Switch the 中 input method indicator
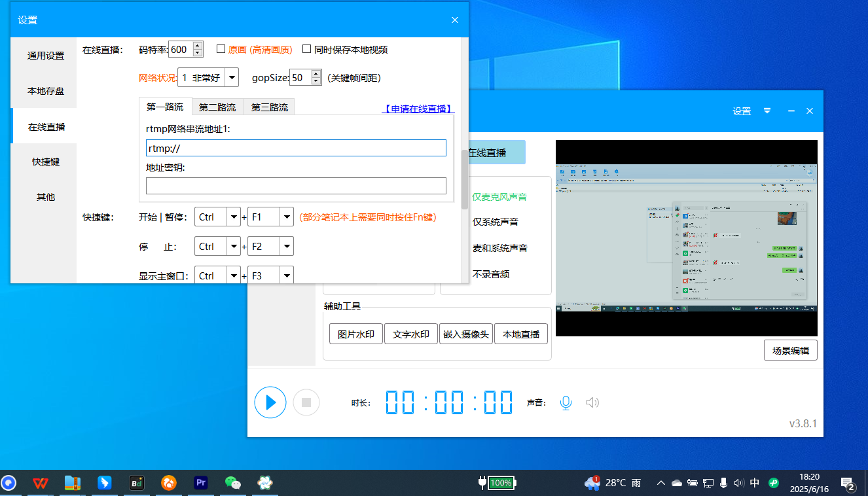868x496 pixels. pos(755,483)
